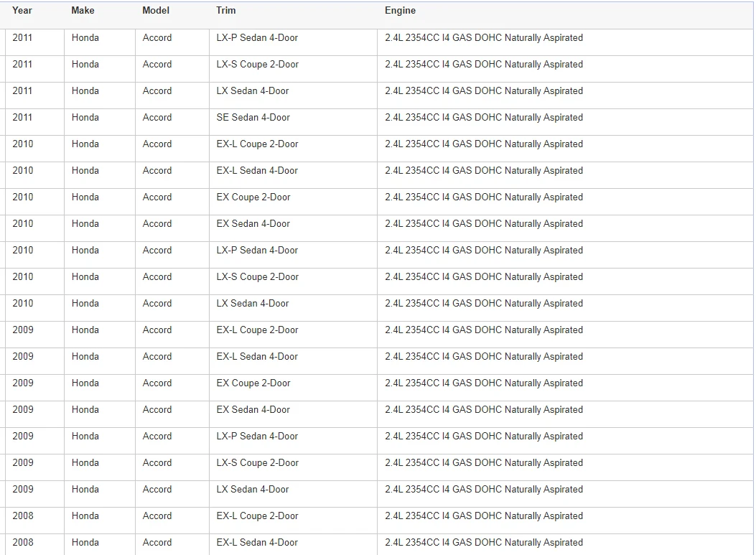Screen dimensions: 756x555
Task: Click Accord in the 2010 LX-S Coupe row
Action: point(157,276)
